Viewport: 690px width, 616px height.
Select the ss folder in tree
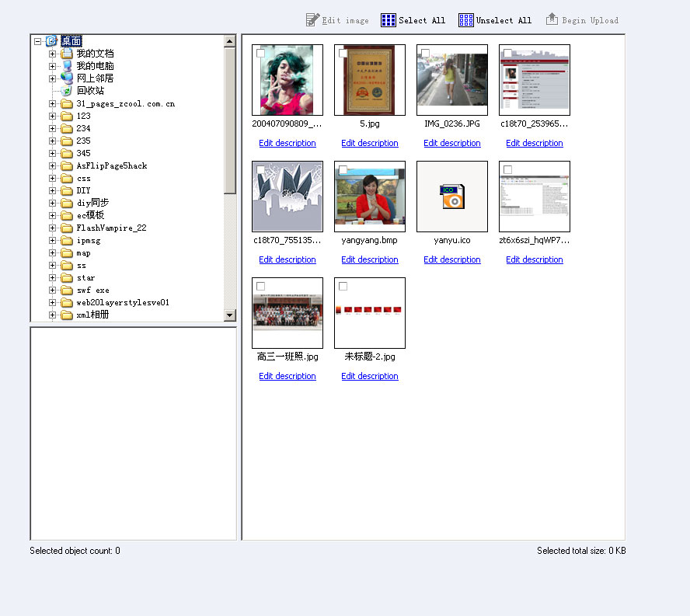click(x=82, y=266)
